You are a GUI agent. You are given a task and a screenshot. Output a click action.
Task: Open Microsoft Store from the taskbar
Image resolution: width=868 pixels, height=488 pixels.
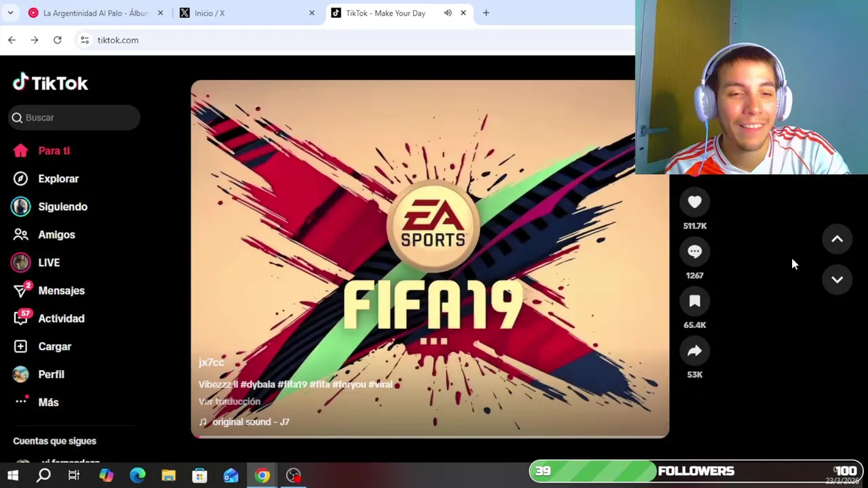[199, 475]
